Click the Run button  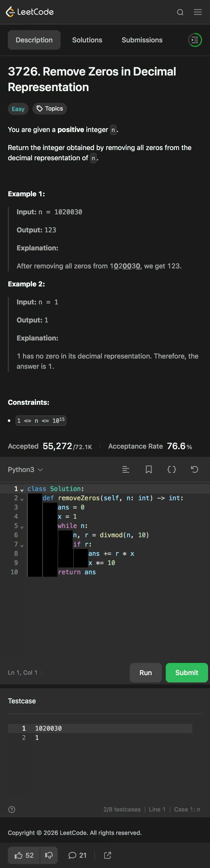coord(146,673)
